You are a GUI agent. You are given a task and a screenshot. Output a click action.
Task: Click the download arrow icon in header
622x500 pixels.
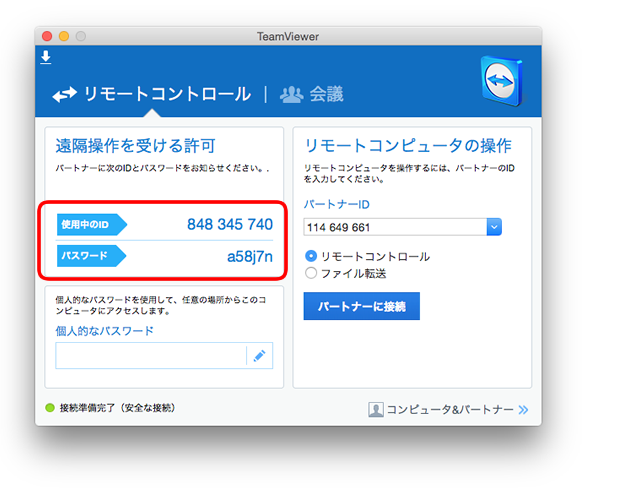[x=46, y=57]
